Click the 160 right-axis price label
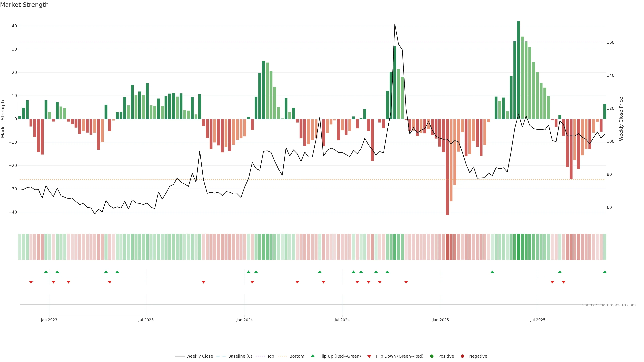Screen dimensions: 644x362 [x=610, y=42]
